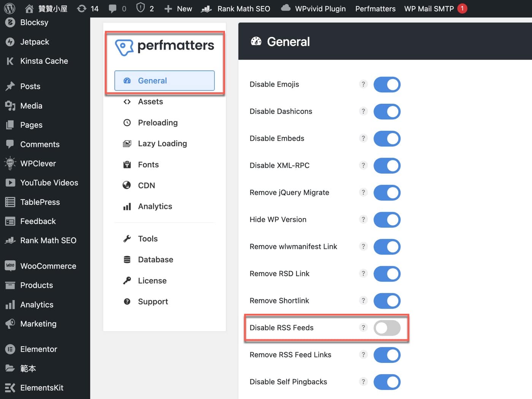Open Rank Math SEO in admin bar
The image size is (532, 399).
235,8
